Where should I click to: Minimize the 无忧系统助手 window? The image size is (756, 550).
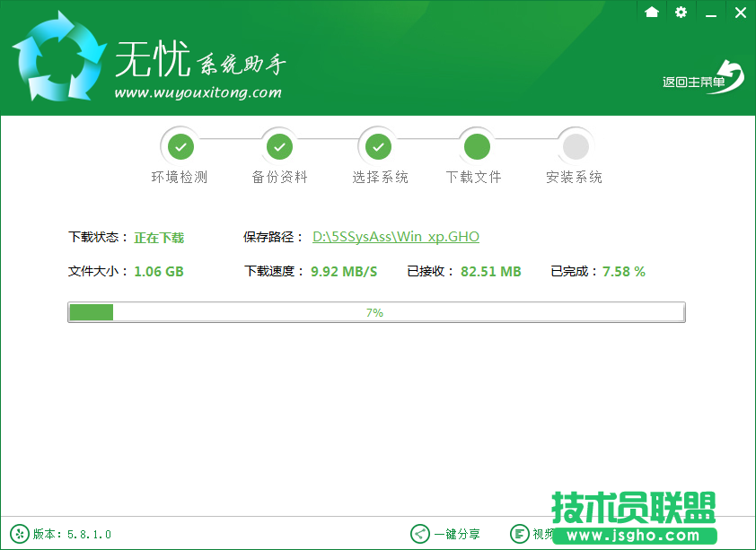click(x=710, y=12)
